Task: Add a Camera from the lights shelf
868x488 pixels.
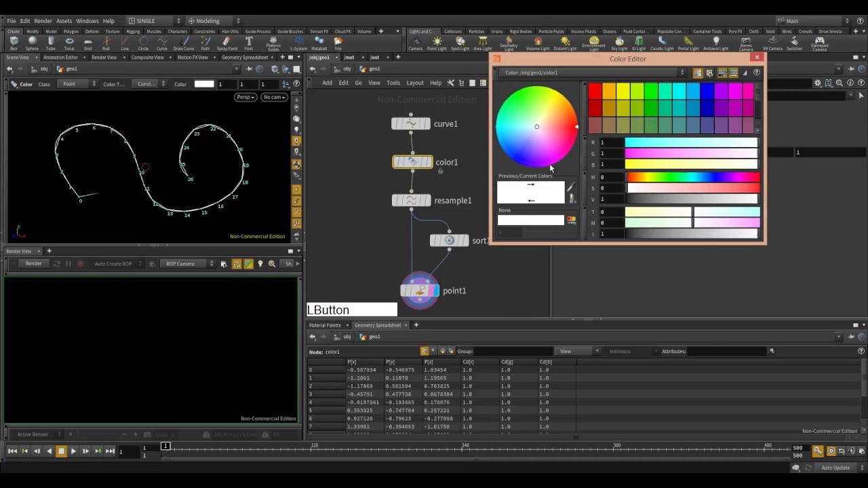Action: pos(415,43)
